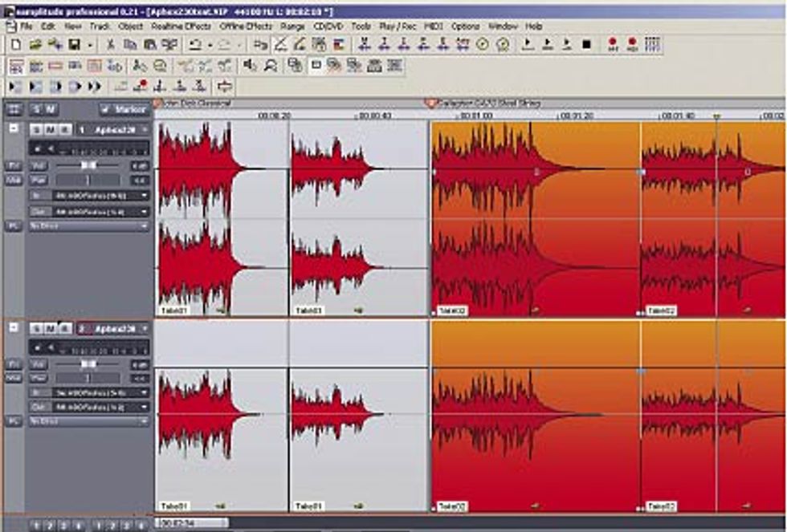Stop playback using the Stop transport icon
787x532 pixels.
tap(586, 44)
